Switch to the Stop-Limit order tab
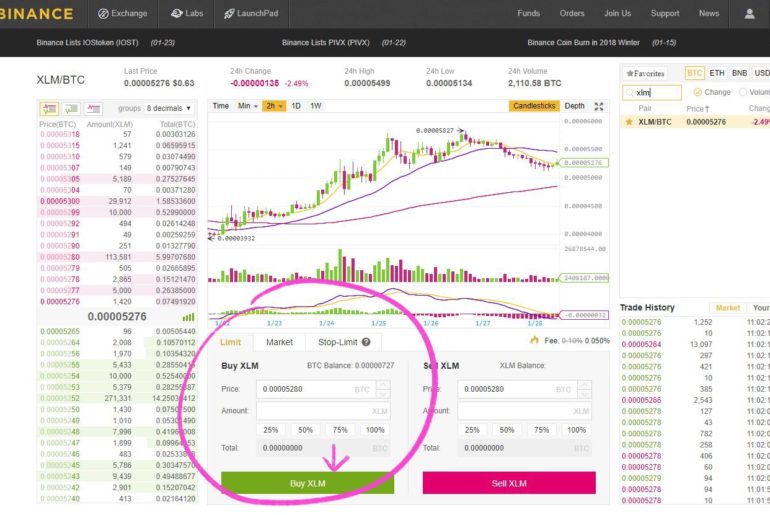Viewport: 770px width, 515px height. [x=344, y=342]
